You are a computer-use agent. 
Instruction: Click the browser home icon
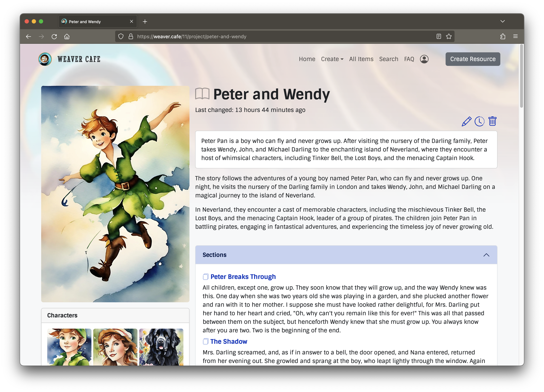[67, 36]
